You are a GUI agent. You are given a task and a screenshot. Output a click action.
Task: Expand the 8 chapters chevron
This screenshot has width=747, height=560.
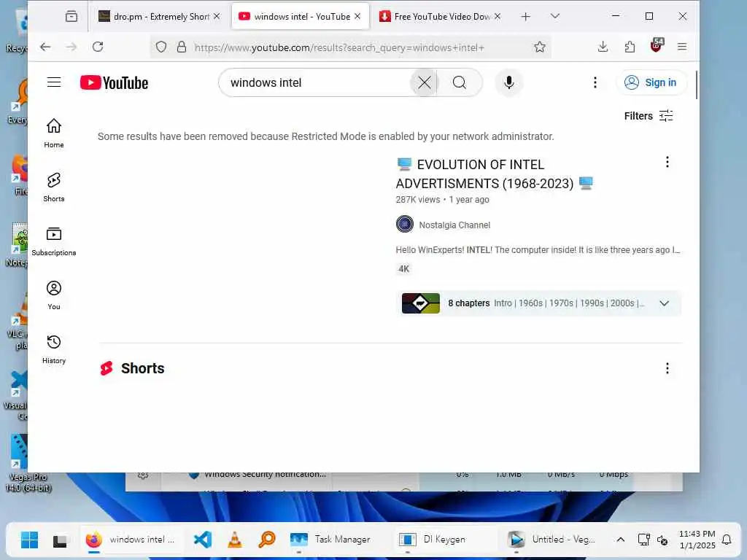point(664,303)
